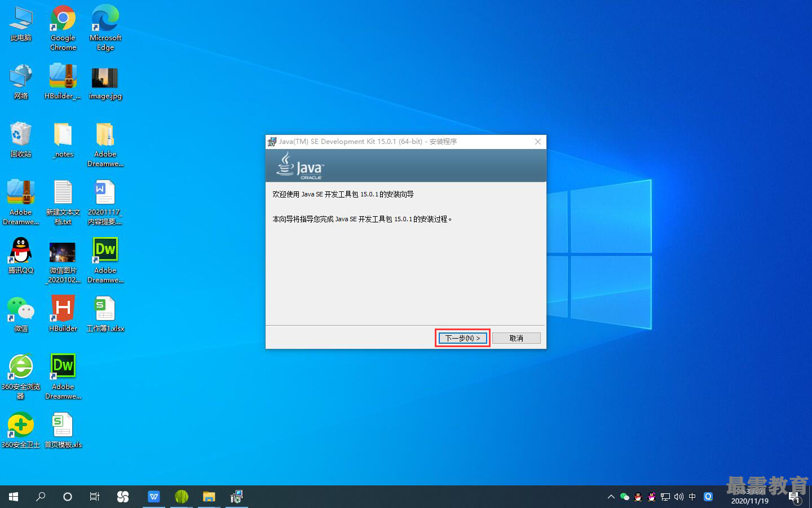
Task: Open File Explorer from the taskbar
Action: (209, 497)
